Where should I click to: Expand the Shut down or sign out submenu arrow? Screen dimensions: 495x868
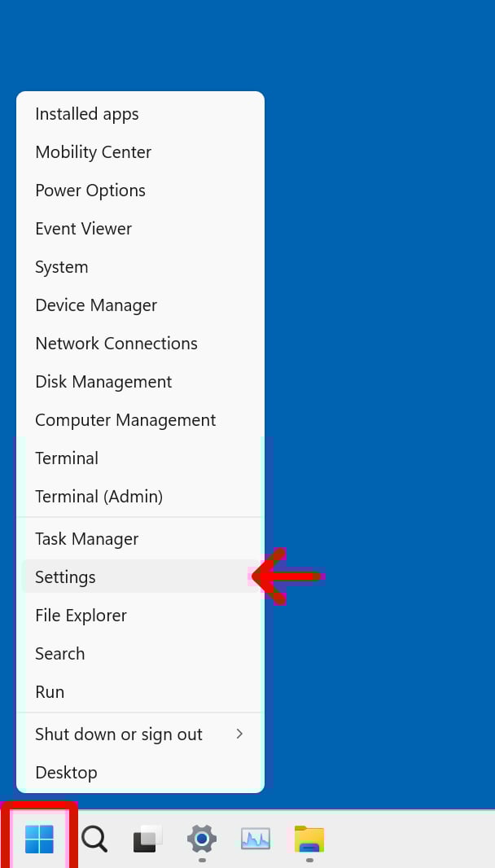point(239,734)
